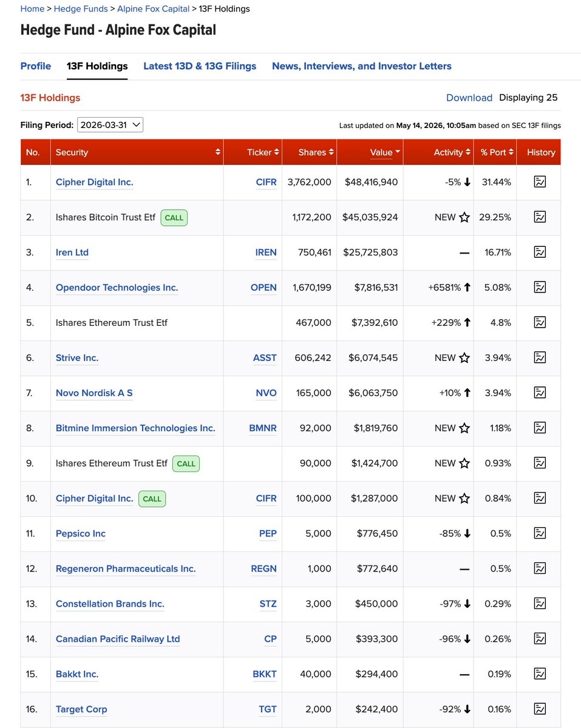Switch to the Profile tab
The height and width of the screenshot is (728, 581).
coord(36,66)
